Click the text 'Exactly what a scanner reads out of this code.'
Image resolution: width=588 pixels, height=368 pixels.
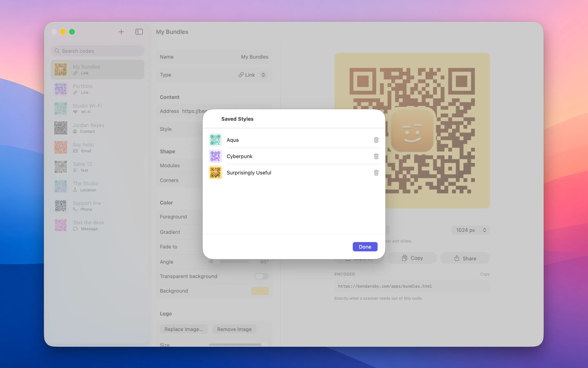pyautogui.click(x=378, y=298)
